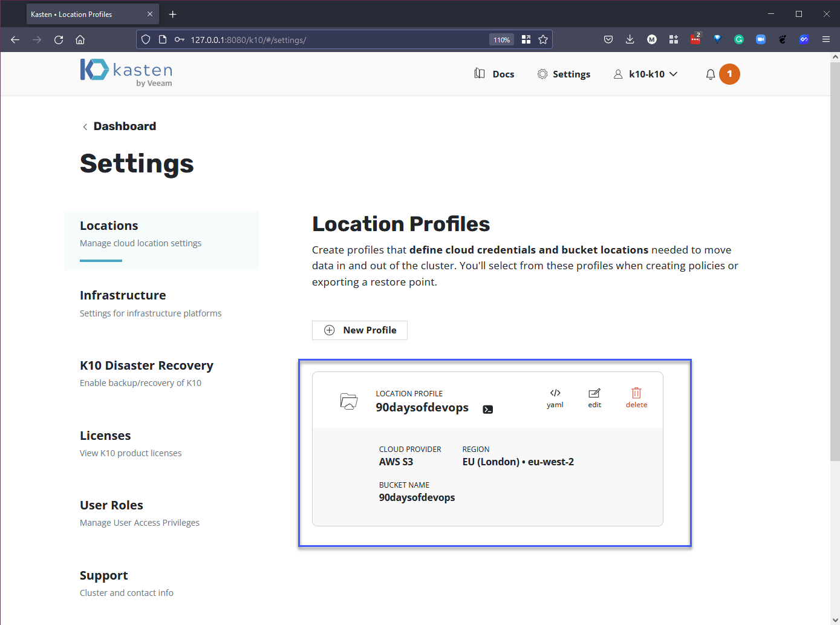Click the New Profile button
840x625 pixels.
pyautogui.click(x=360, y=330)
